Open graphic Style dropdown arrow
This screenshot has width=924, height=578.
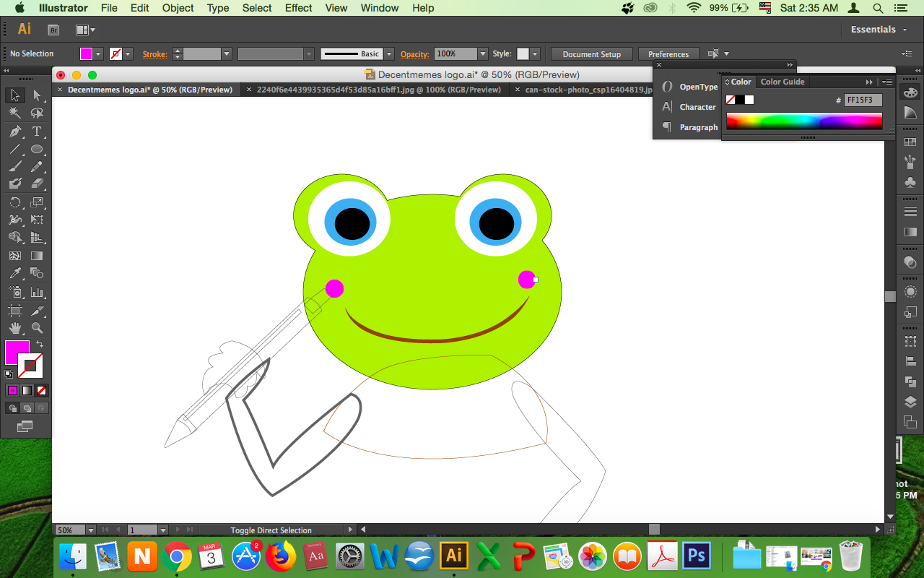click(x=534, y=54)
